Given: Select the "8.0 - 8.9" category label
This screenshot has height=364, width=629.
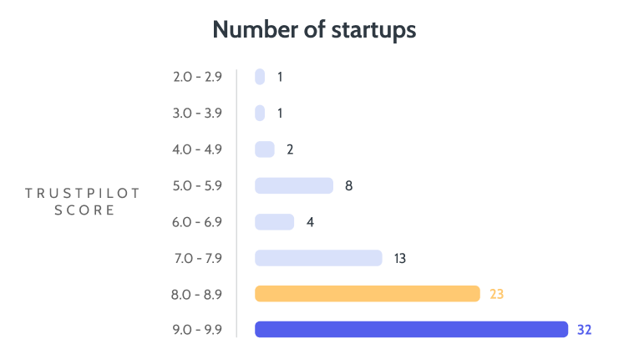Looking at the screenshot, I should pyautogui.click(x=200, y=294).
